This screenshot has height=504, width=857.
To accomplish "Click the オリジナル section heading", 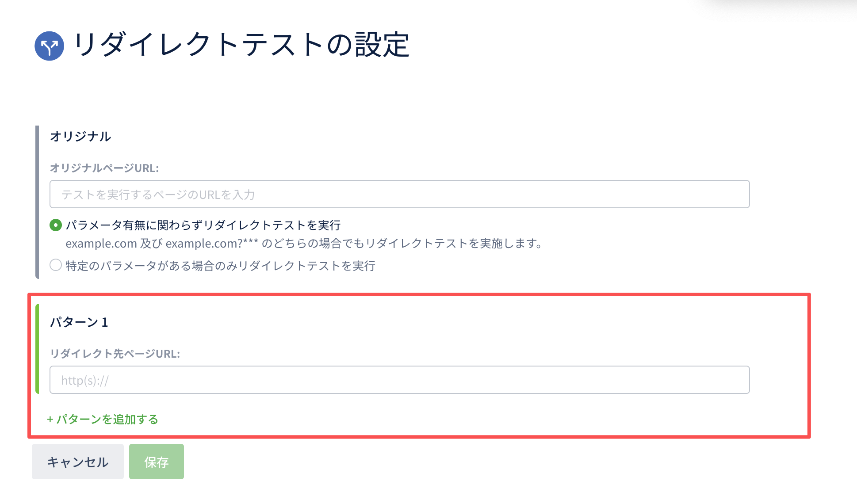I will pos(80,136).
